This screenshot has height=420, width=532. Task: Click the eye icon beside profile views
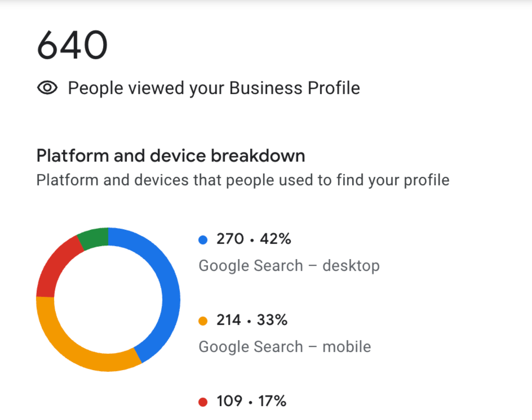click(x=47, y=88)
